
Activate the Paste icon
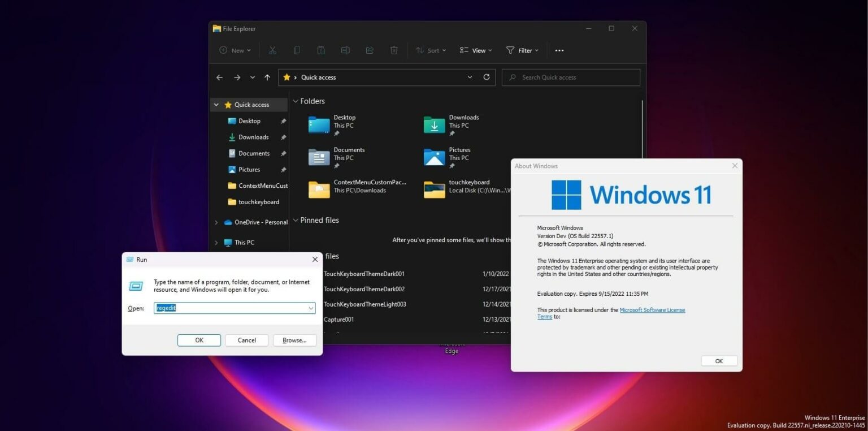pos(321,50)
